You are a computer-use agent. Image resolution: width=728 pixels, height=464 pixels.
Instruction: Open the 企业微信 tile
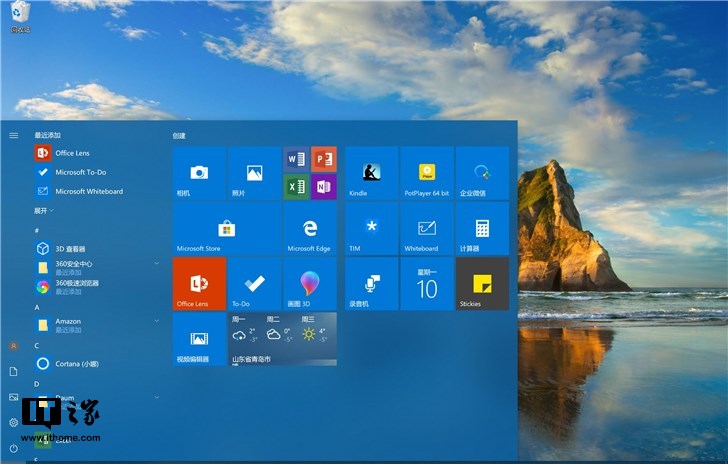(482, 173)
